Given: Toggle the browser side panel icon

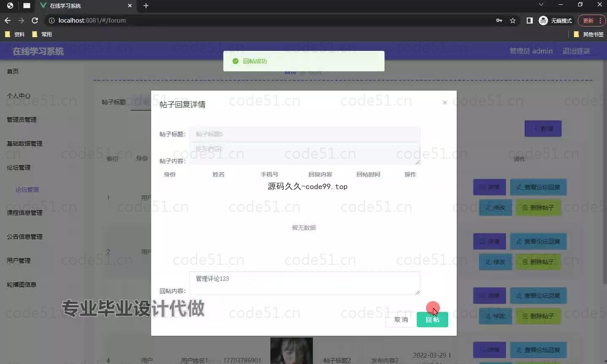Looking at the screenshot, I should (529, 20).
